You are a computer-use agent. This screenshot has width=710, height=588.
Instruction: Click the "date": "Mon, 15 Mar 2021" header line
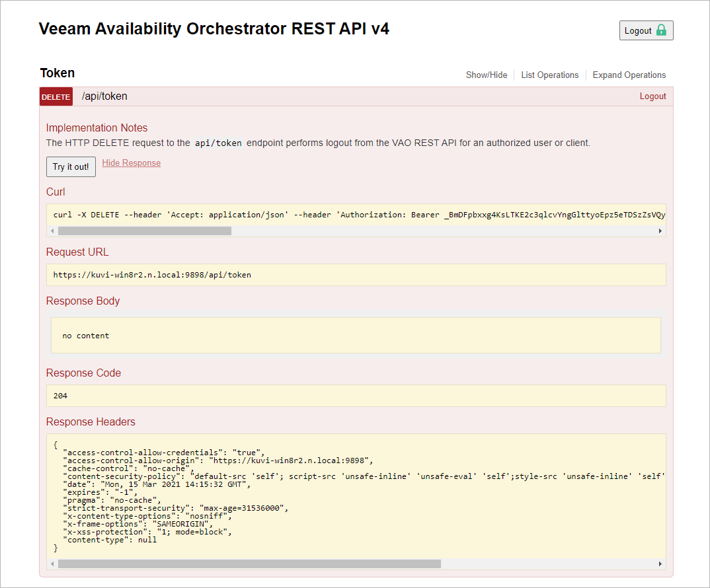[x=157, y=484]
